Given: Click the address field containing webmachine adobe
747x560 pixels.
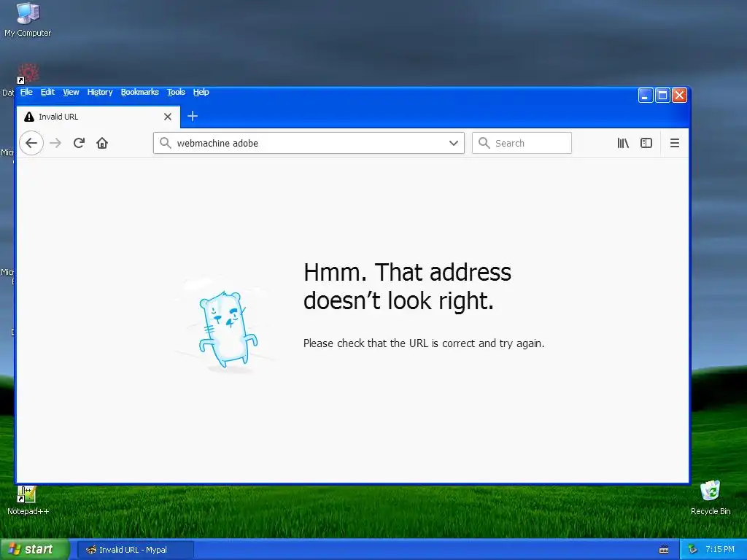Looking at the screenshot, I should click(x=309, y=143).
